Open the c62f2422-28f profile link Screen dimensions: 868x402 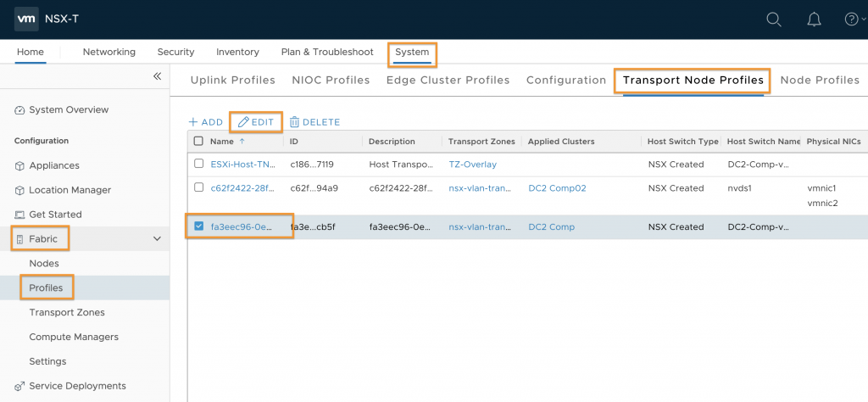pyautogui.click(x=242, y=188)
